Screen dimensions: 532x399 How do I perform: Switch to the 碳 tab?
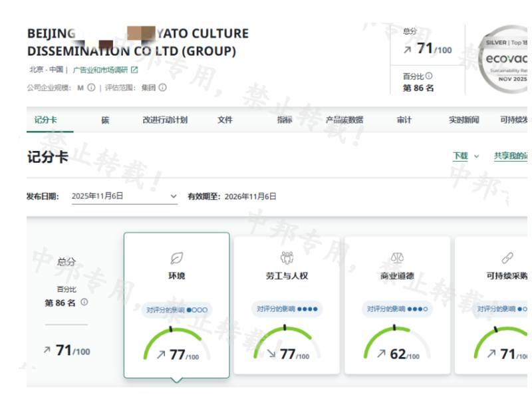pyautogui.click(x=105, y=120)
